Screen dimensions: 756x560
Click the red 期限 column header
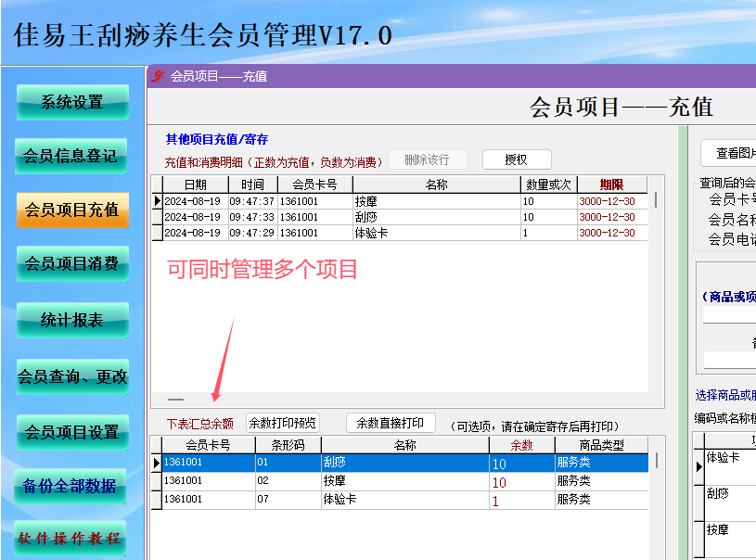612,185
